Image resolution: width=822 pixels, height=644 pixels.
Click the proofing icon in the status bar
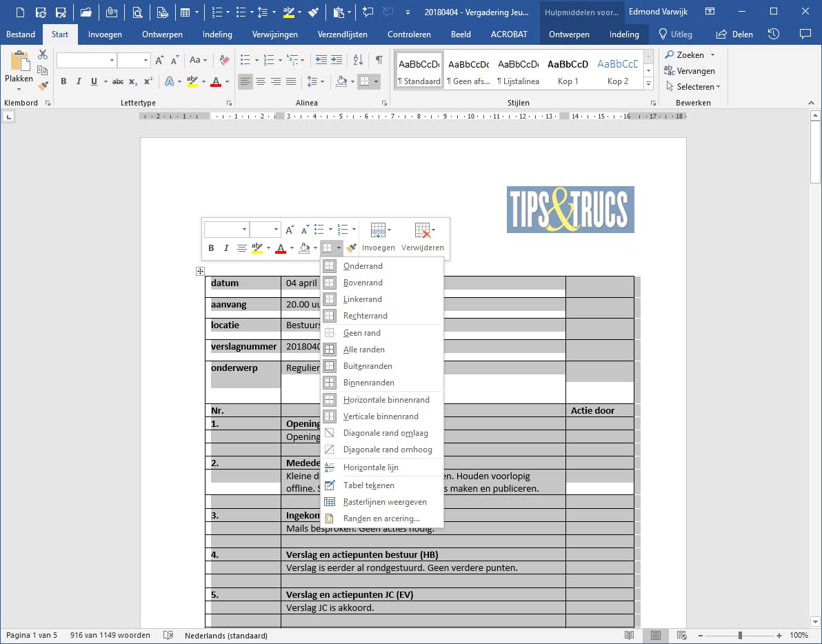168,635
